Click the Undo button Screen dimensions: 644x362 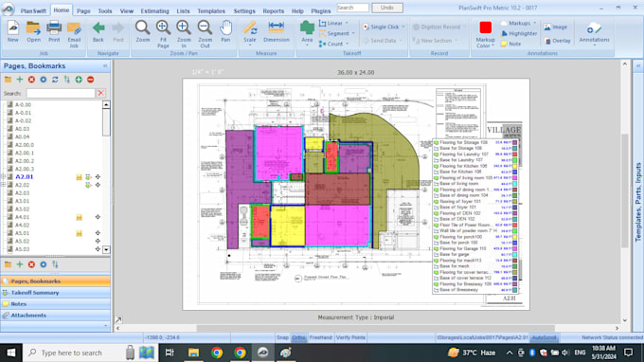pos(387,8)
